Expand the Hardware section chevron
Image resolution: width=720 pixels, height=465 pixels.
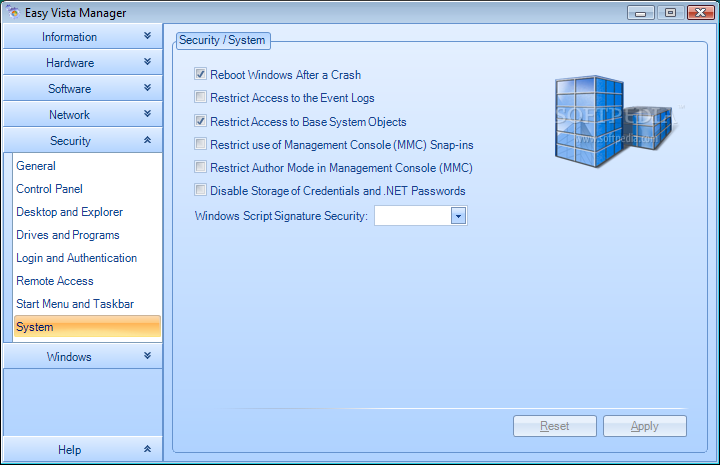(x=147, y=62)
